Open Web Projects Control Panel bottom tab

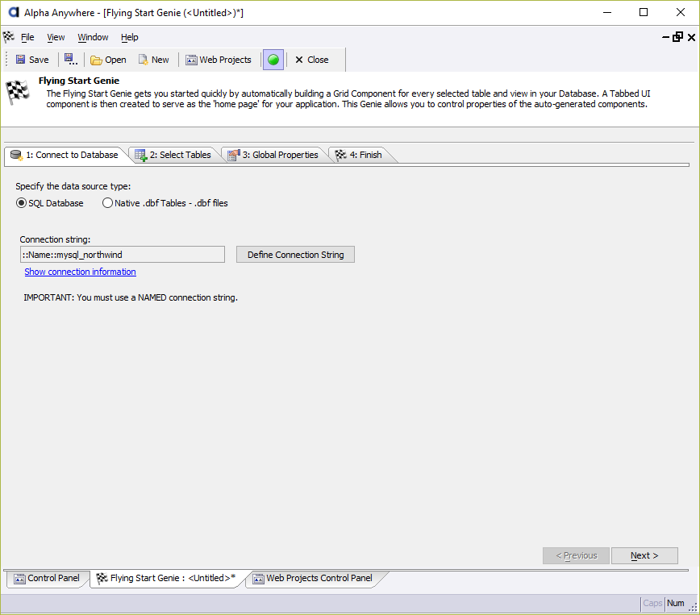[x=313, y=578]
